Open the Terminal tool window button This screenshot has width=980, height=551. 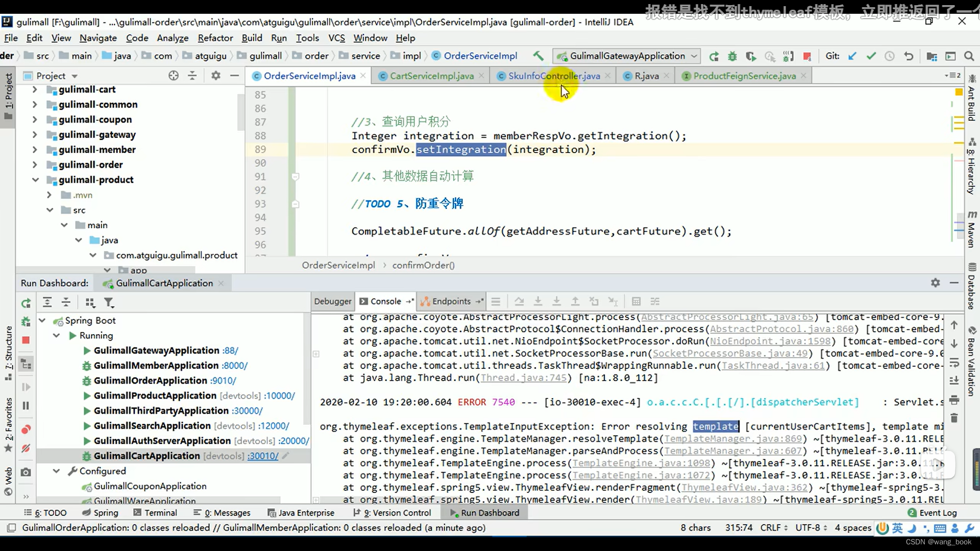(x=155, y=513)
